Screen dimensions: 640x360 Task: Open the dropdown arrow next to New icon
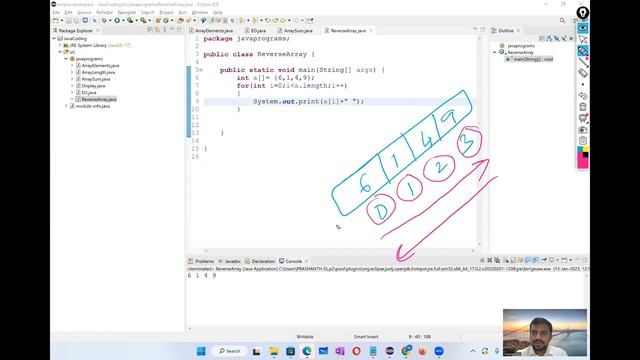pos(62,20)
